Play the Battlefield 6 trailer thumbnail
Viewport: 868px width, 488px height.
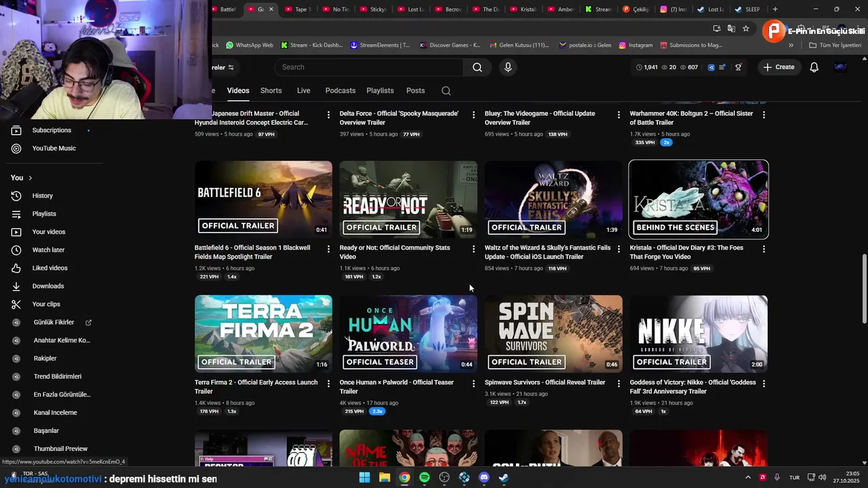coord(263,199)
